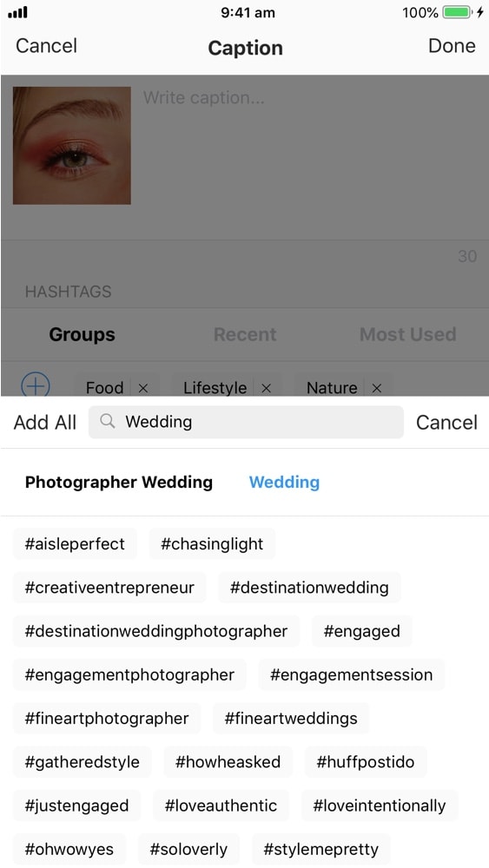Switch to the Most Used tab
489x868 pixels.
[x=408, y=334]
